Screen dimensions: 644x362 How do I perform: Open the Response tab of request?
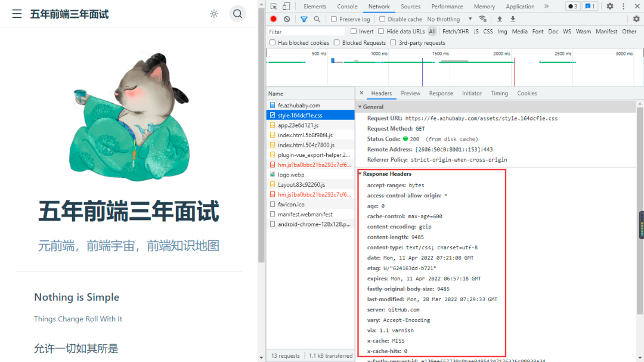(x=441, y=93)
